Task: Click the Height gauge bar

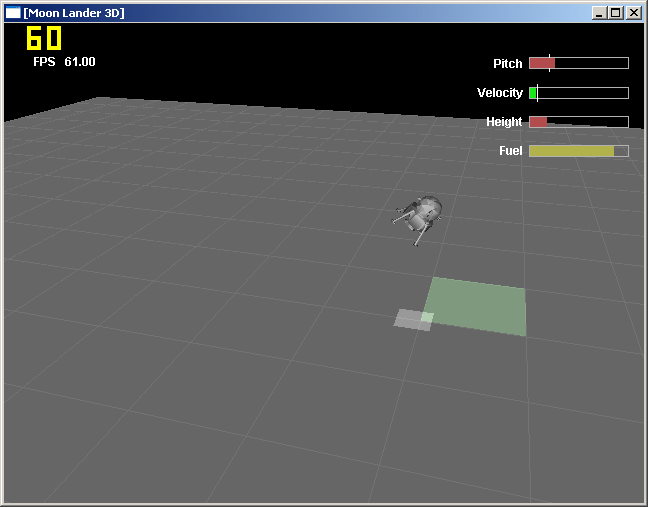Action: click(578, 122)
